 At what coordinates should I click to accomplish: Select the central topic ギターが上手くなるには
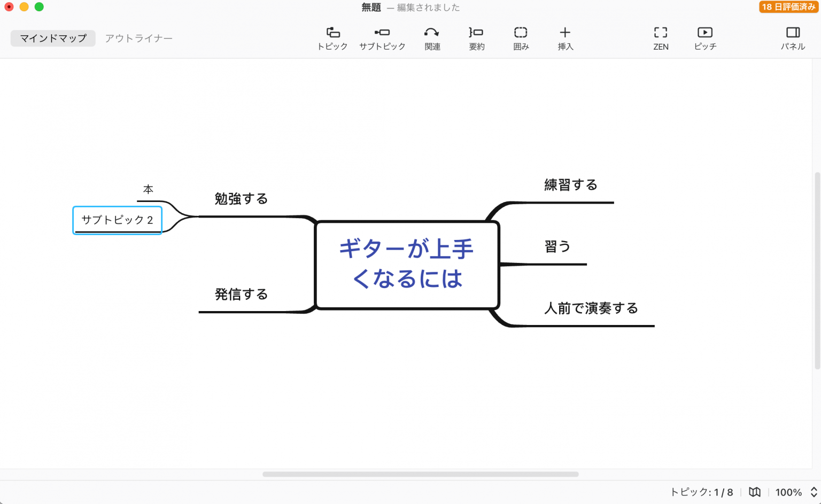(407, 265)
